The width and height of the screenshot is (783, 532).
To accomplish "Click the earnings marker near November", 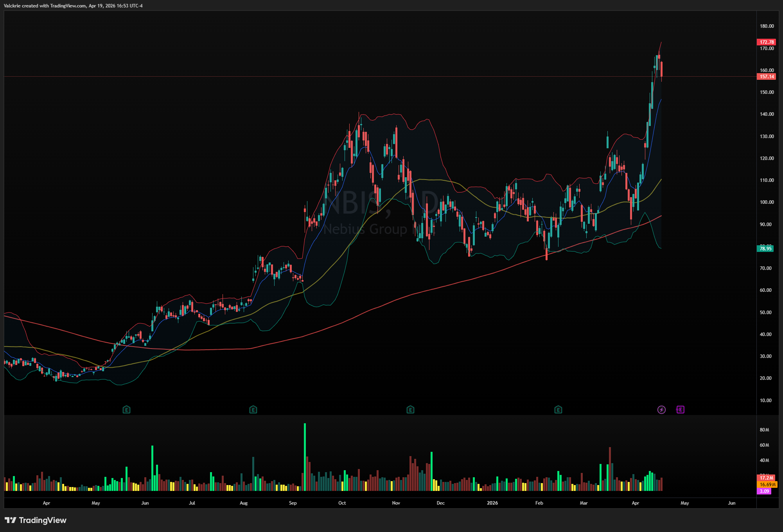I will [410, 410].
